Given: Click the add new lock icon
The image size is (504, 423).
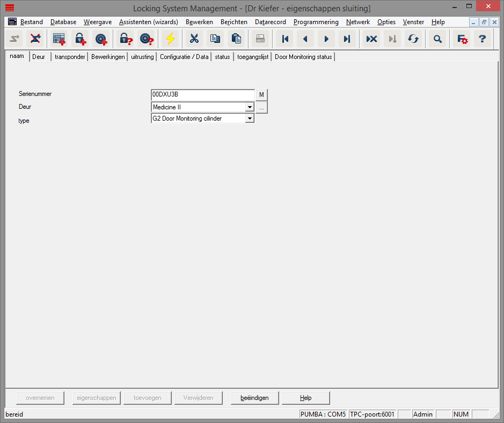Looking at the screenshot, I should [x=80, y=39].
